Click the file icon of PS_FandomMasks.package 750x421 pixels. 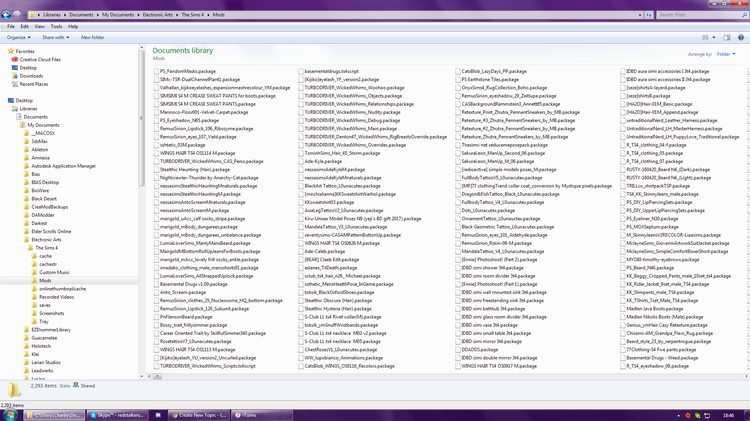(x=156, y=71)
